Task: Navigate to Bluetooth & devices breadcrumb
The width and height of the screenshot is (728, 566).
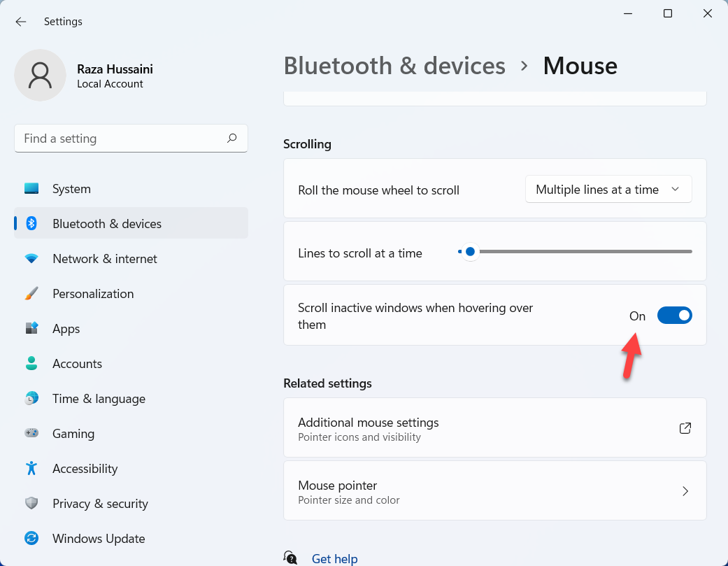Action: (394, 66)
